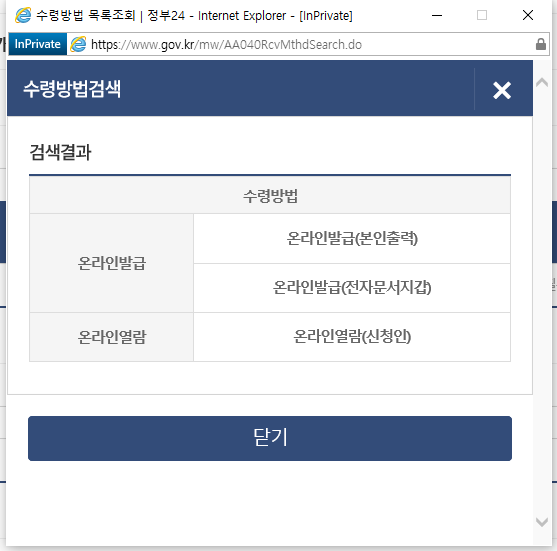Click the 수령방법검색 panel title
Viewport: 557px width, 551px height.
72,89
